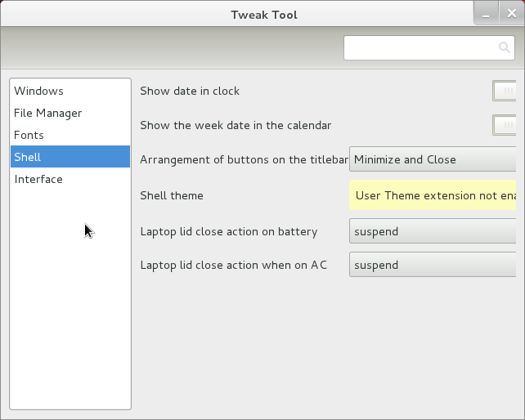Viewport: 525px width, 420px height.
Task: Click the Laptop lid close action on battery label
Action: point(228,231)
